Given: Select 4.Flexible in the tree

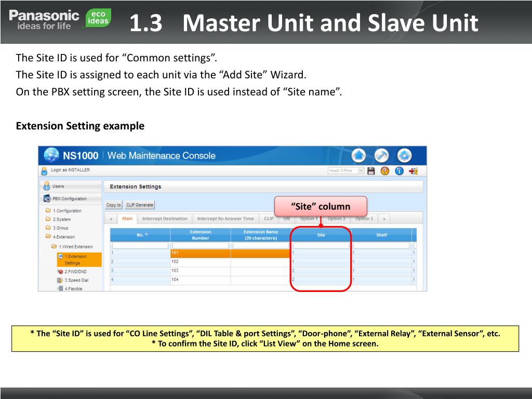Looking at the screenshot, I should [x=73, y=289].
